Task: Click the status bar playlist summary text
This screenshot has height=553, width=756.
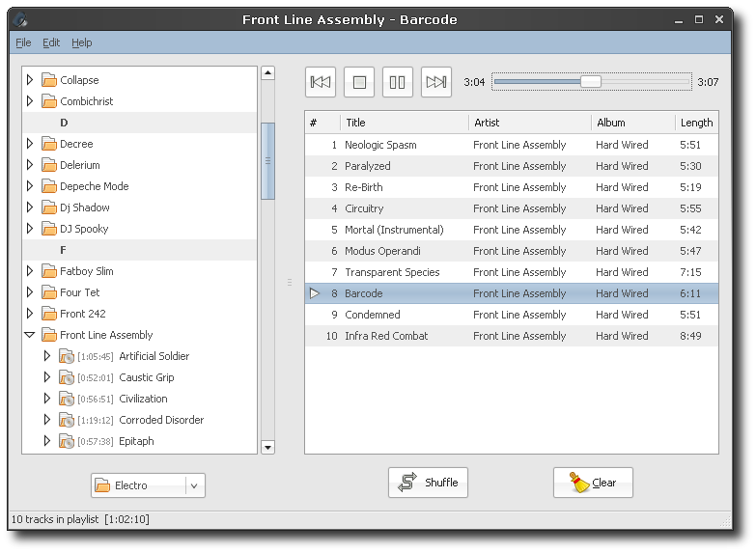Action: click(x=80, y=519)
